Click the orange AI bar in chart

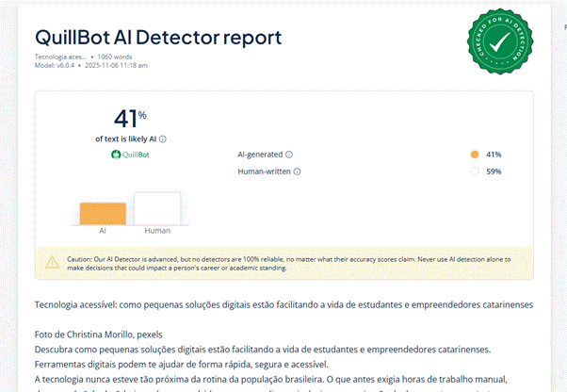click(x=103, y=213)
